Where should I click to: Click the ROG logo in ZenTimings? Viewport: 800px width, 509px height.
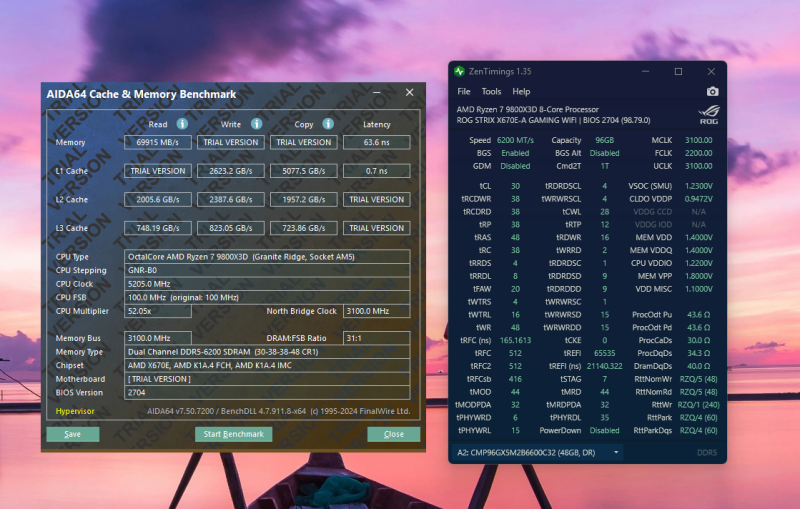[x=709, y=114]
